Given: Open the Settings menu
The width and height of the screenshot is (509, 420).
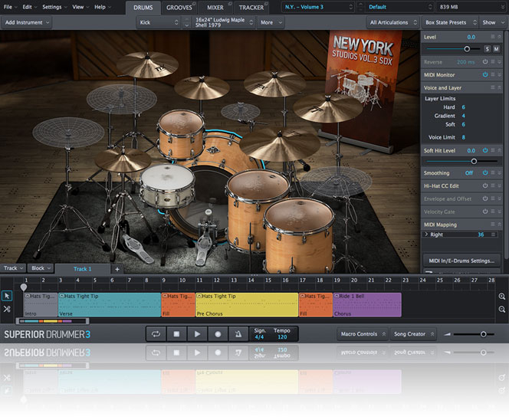Looking at the screenshot, I should click(x=54, y=7).
